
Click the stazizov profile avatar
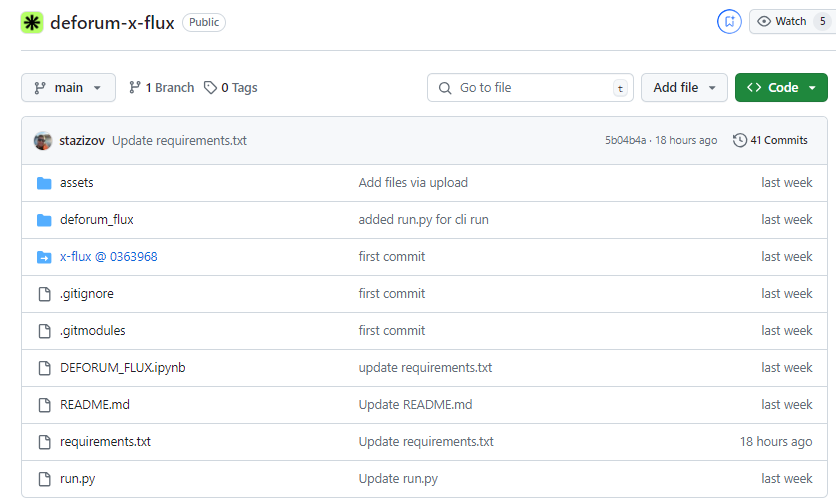(43, 140)
